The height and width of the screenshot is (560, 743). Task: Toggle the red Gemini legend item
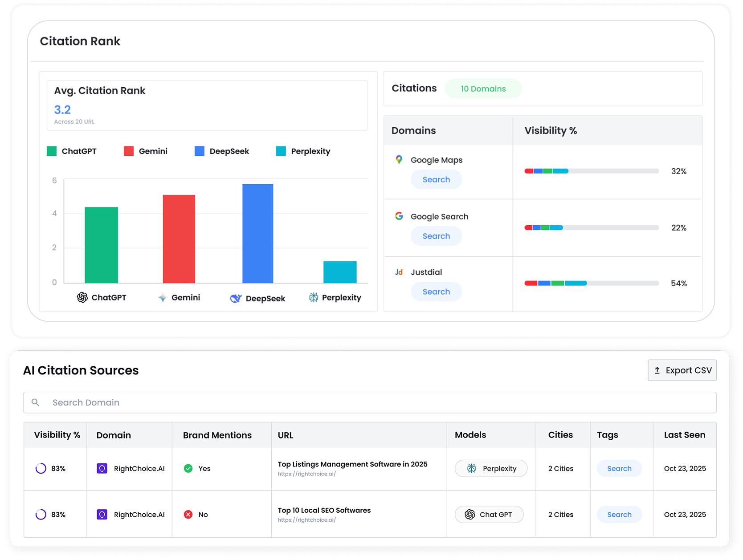[x=146, y=151]
